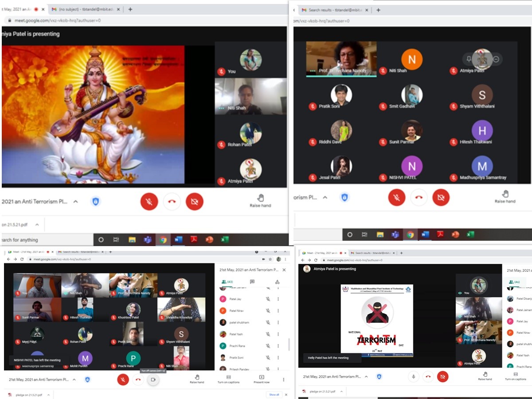Go back in the bottom-left browser
Image resolution: width=532 pixels, height=399 pixels.
point(8,259)
